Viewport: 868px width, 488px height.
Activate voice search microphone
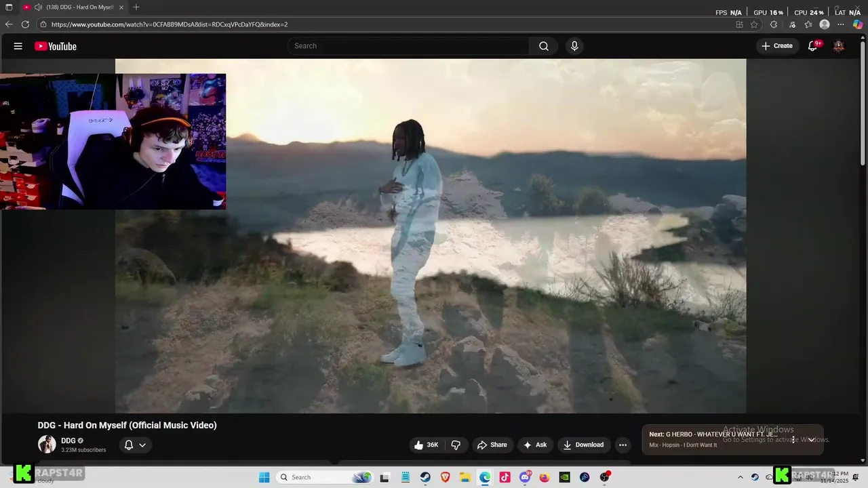click(x=574, y=46)
